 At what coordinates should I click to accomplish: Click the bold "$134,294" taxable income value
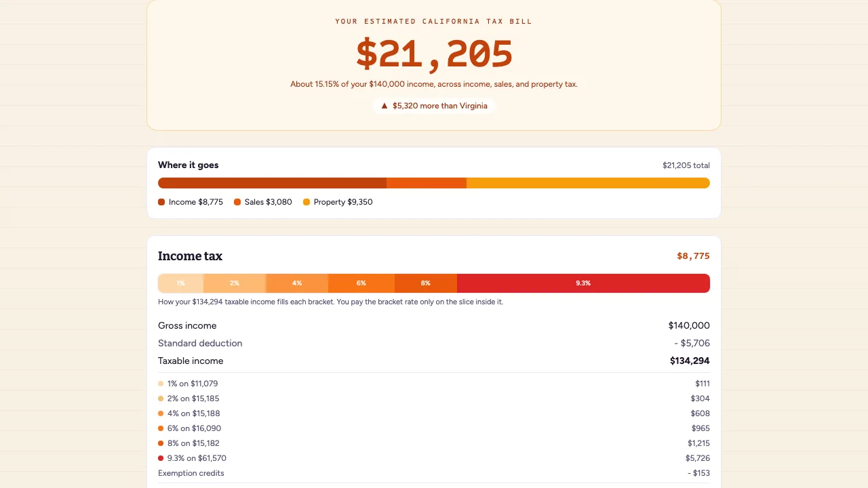(x=690, y=361)
